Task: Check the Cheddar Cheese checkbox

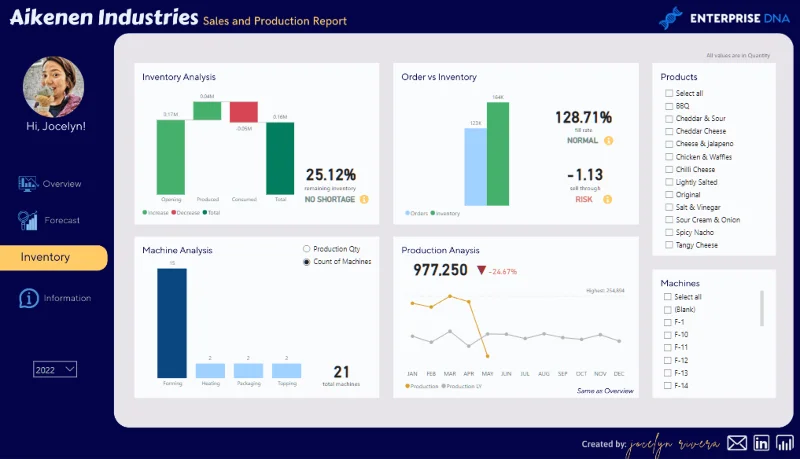Action: 669,132
